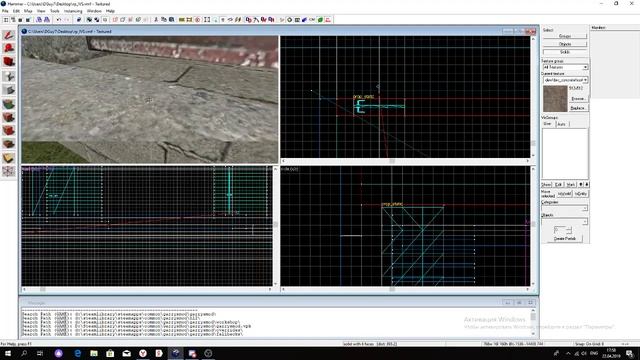
Task: Open Windows Start menu
Action: coord(7,353)
